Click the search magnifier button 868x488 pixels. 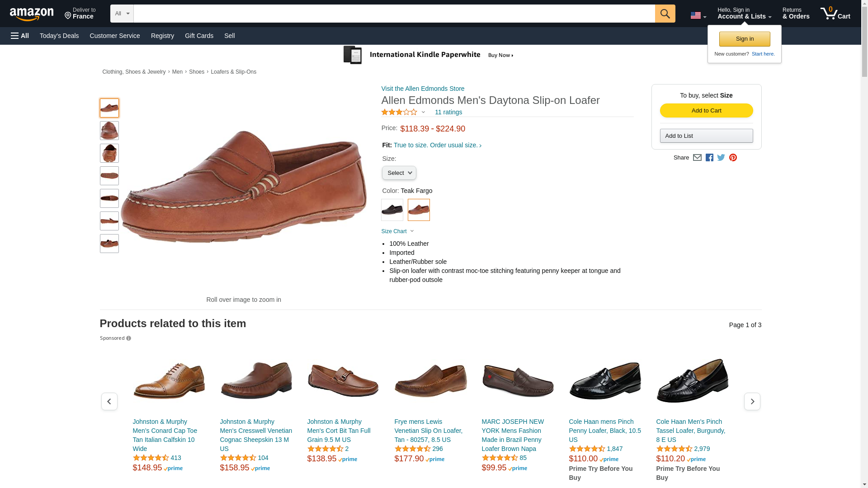(x=665, y=14)
